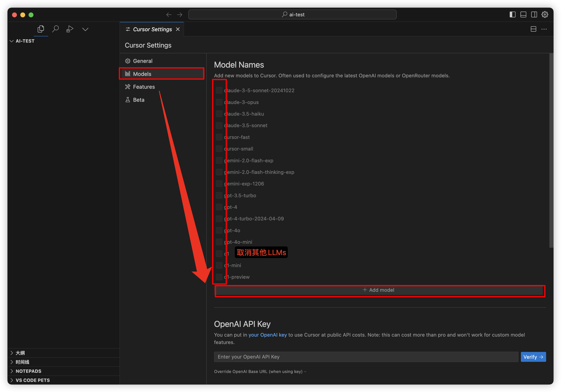Viewport: 561px width, 392px height.
Task: Toggle gpt-4o-mini checkbox
Action: click(x=219, y=242)
